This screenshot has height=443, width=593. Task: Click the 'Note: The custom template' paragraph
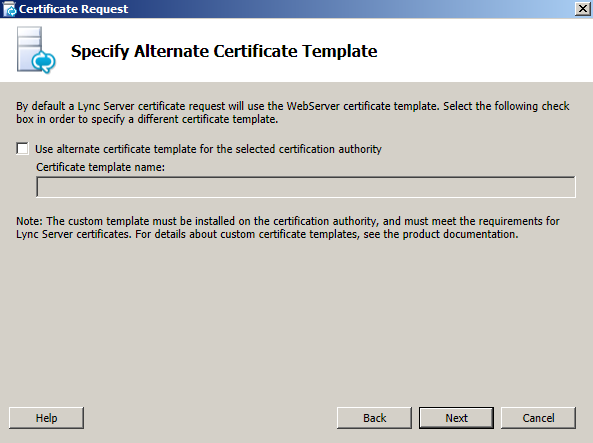coord(288,227)
